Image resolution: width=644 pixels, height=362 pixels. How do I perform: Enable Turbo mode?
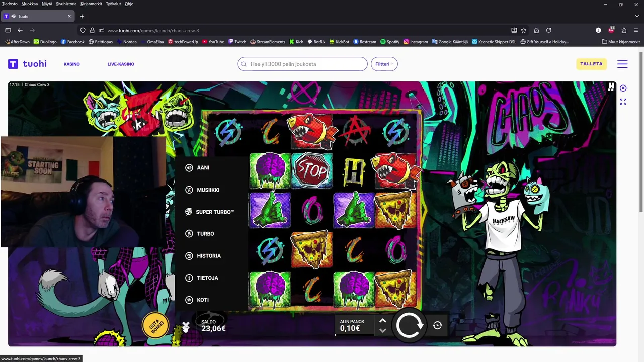point(200,234)
